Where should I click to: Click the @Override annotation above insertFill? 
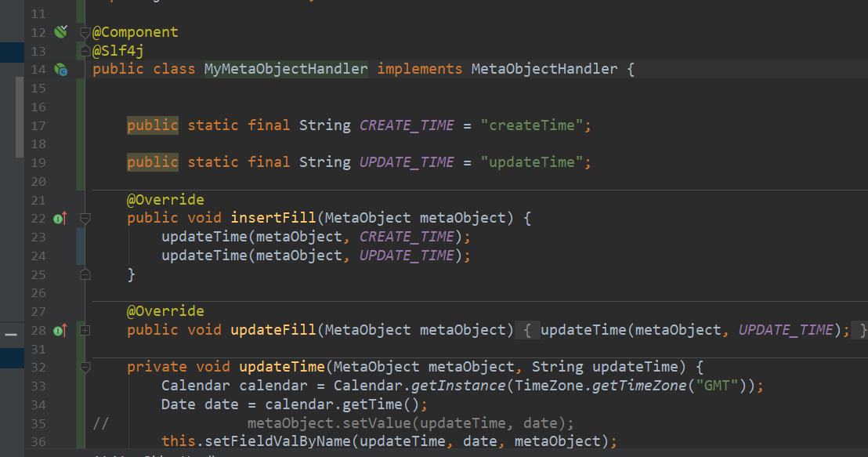(x=165, y=199)
